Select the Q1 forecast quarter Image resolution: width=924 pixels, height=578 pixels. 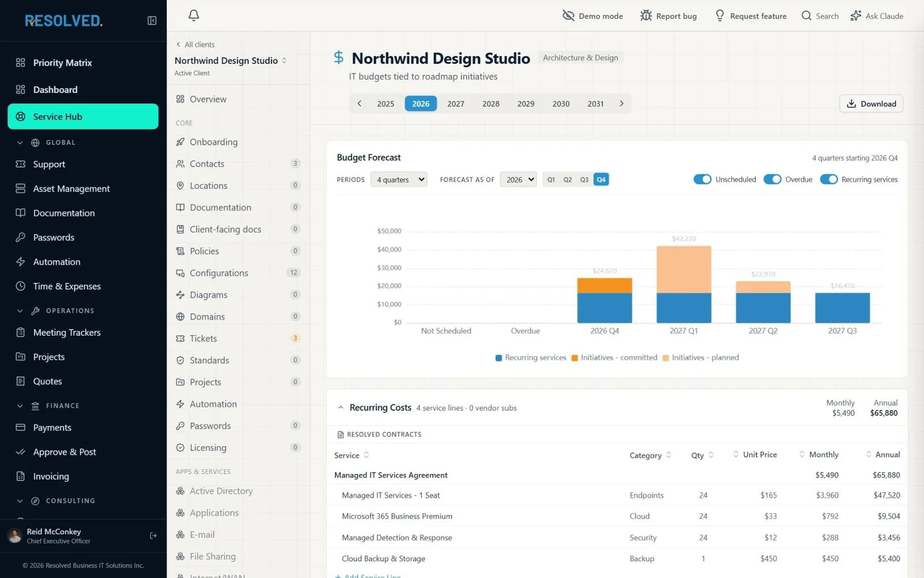coord(551,180)
